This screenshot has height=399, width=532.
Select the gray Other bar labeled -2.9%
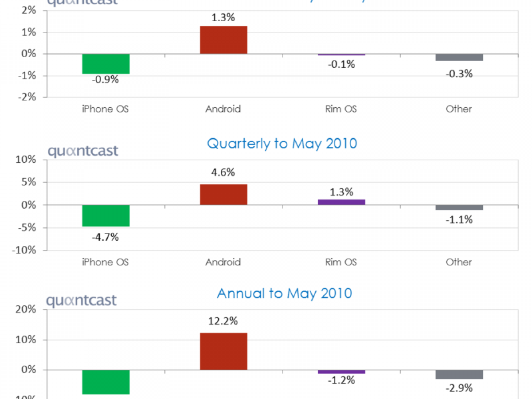click(x=459, y=374)
